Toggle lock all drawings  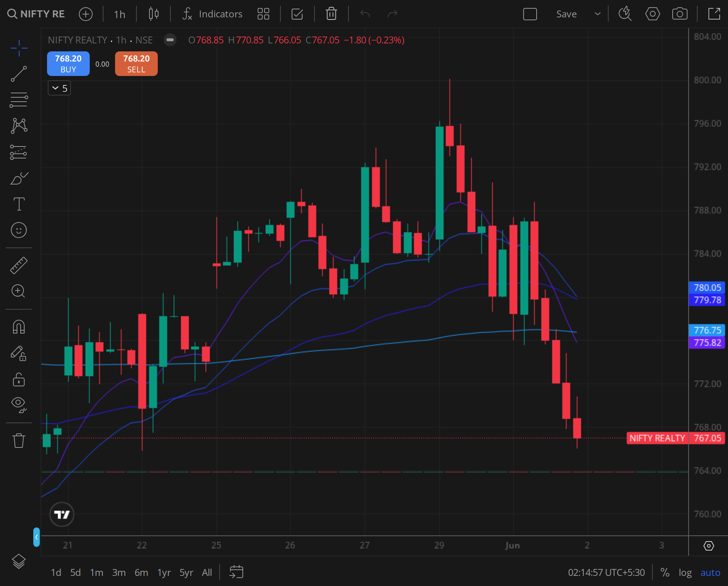tap(19, 379)
